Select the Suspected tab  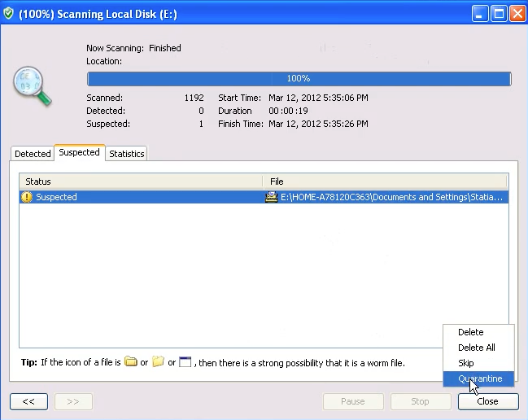tap(79, 152)
